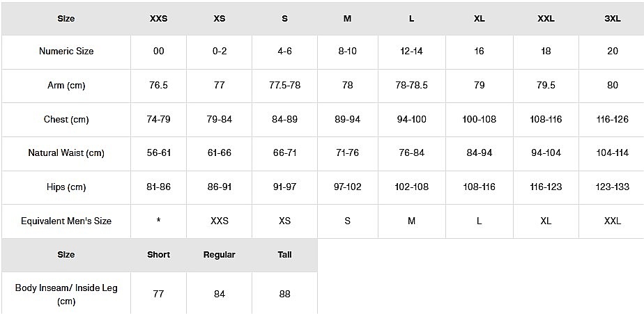Click the Hips (cm) row label

pyautogui.click(x=66, y=187)
